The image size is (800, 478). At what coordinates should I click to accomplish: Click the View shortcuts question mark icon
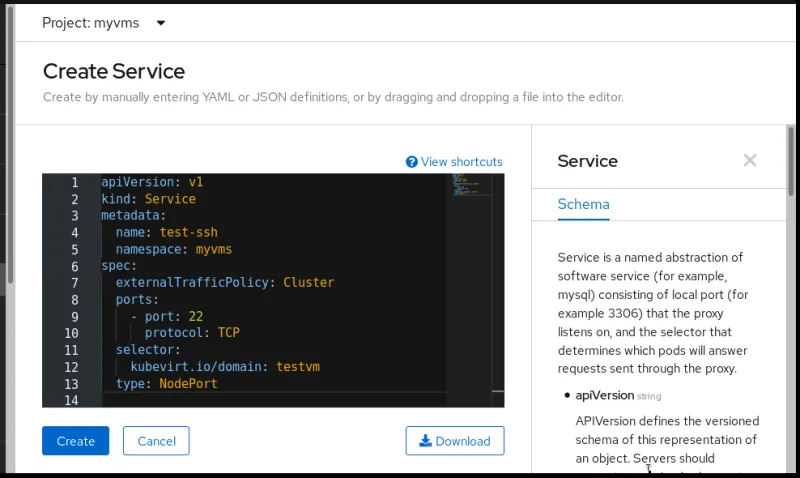point(411,162)
